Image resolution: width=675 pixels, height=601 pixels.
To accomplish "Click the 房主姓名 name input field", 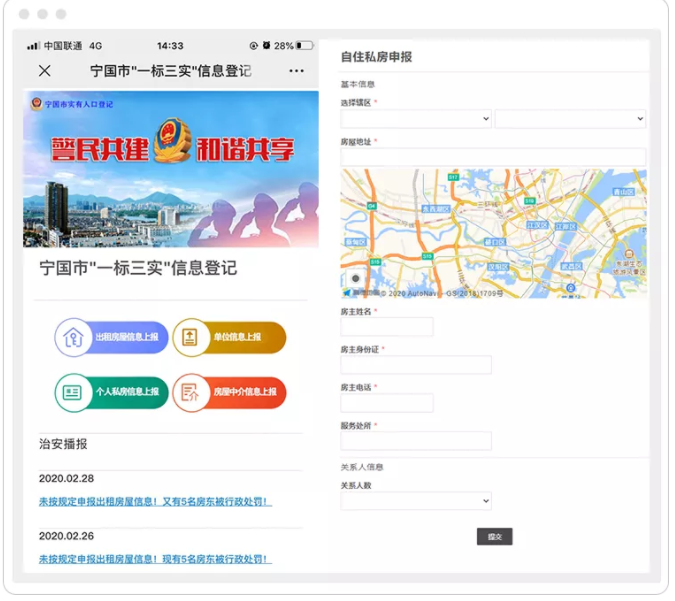I will pos(387,327).
